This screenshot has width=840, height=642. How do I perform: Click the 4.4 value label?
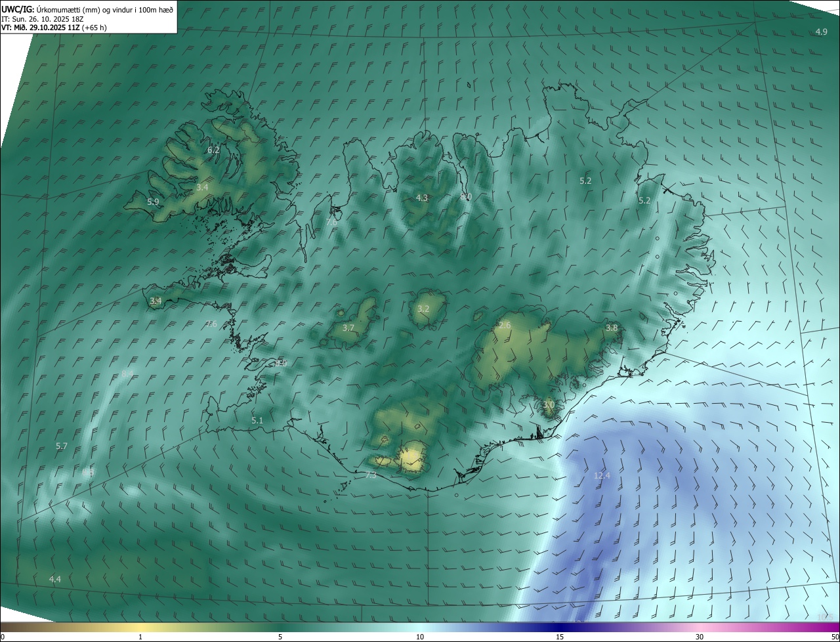tap(55, 579)
